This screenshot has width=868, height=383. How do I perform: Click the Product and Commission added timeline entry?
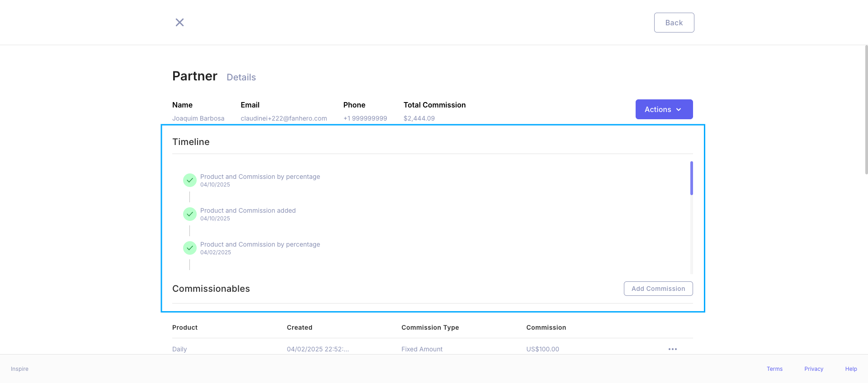248,210
